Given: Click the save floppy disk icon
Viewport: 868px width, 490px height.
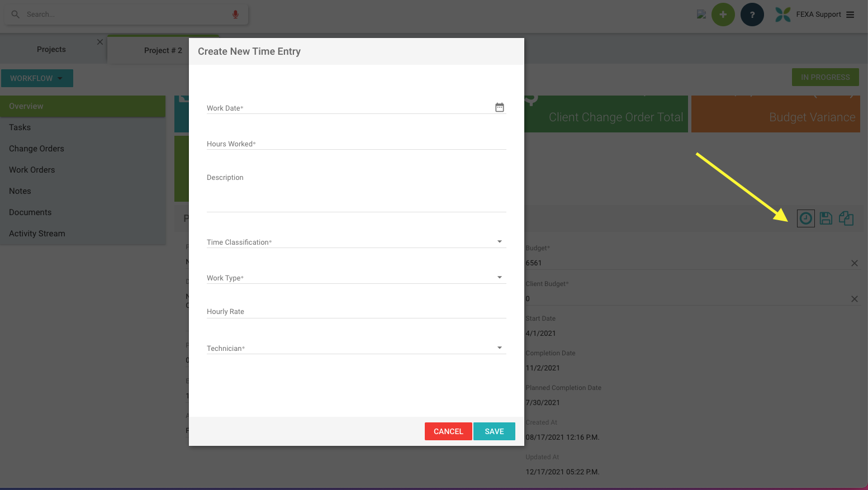Looking at the screenshot, I should (x=826, y=218).
